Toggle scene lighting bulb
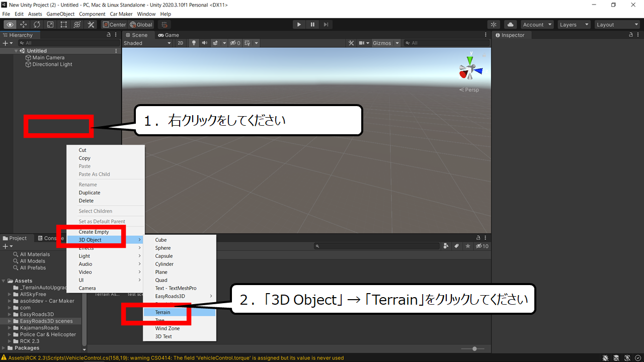This screenshot has height=362, width=644. 194,43
